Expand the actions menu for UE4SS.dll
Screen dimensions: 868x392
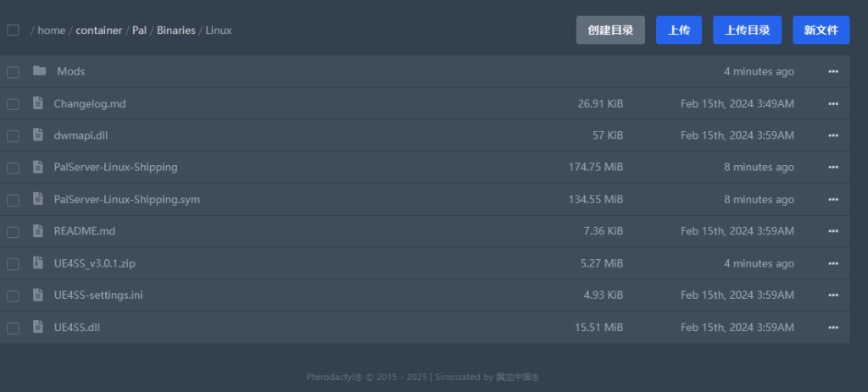[x=832, y=327]
